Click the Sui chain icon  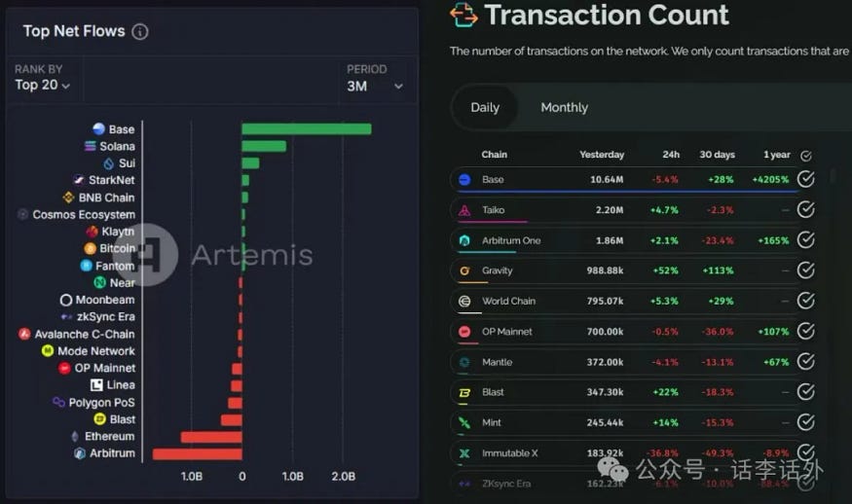point(109,162)
